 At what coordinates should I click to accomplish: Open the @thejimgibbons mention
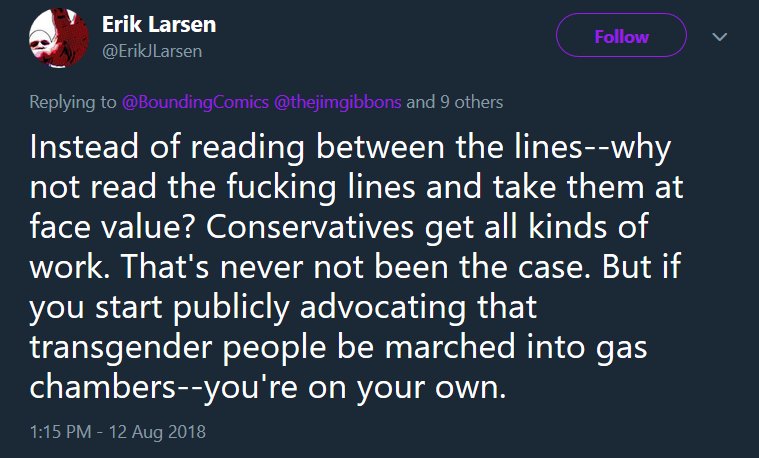pos(337,102)
